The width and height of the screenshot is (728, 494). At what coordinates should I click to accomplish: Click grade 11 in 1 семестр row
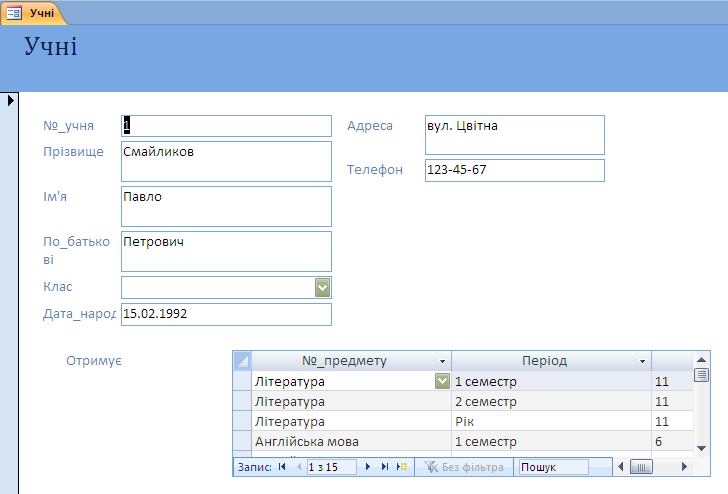click(x=672, y=381)
